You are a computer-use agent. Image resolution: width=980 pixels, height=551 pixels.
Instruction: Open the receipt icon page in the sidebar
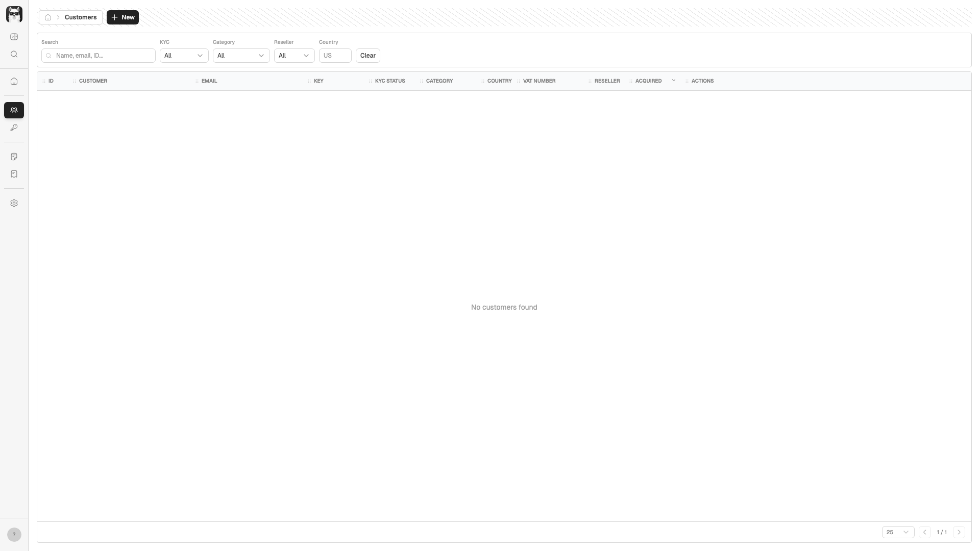(x=14, y=174)
